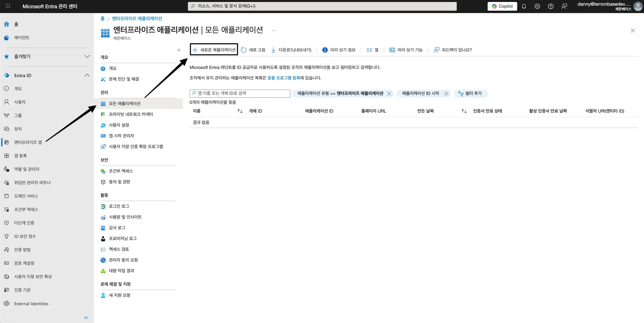Select 엔터프라이즈 앱 in sidebar

pos(28,142)
